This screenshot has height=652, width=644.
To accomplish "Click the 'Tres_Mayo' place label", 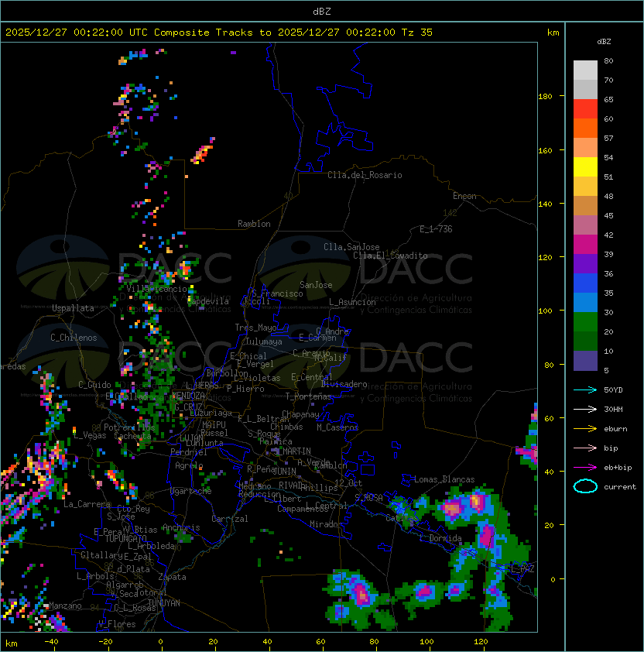I will [255, 328].
